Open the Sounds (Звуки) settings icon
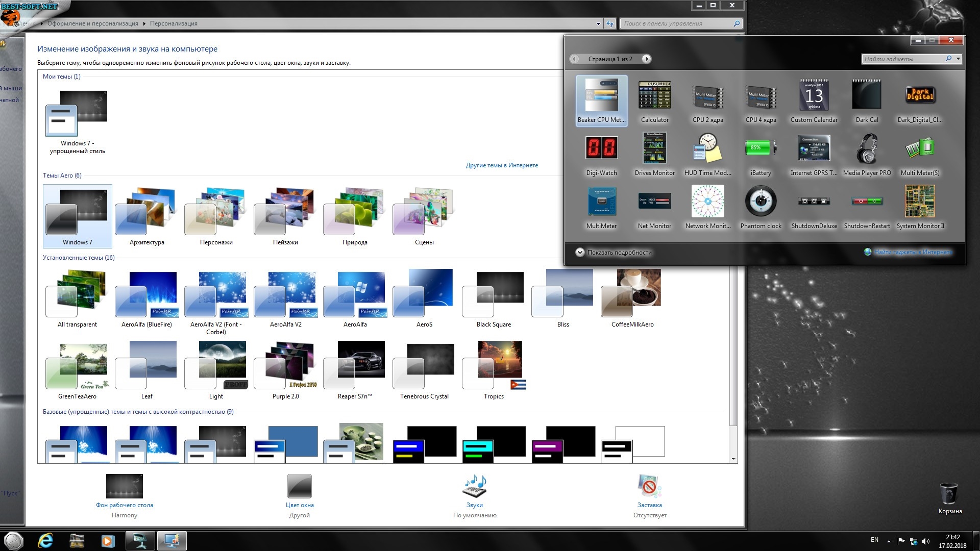The width and height of the screenshot is (980, 551). 474,487
